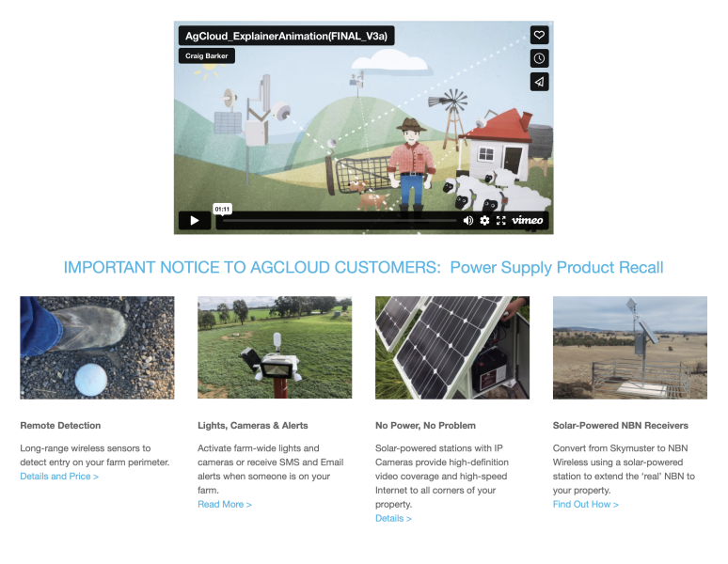Select the Remote Detection boot photo
The height and width of the screenshot is (564, 728).
[x=97, y=348]
